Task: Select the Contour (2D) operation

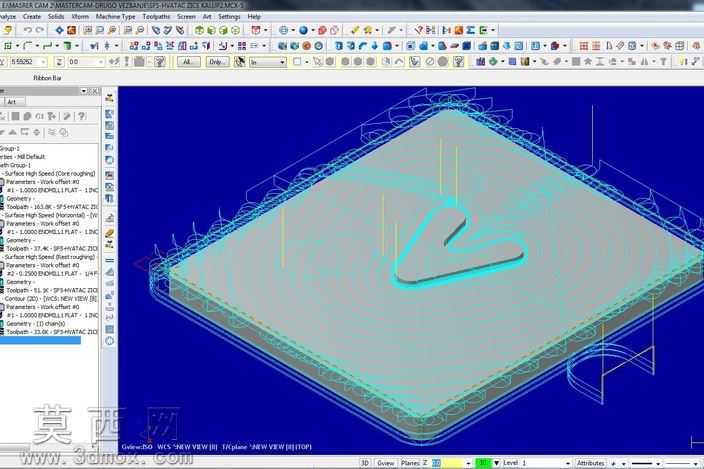Action: [x=51, y=298]
